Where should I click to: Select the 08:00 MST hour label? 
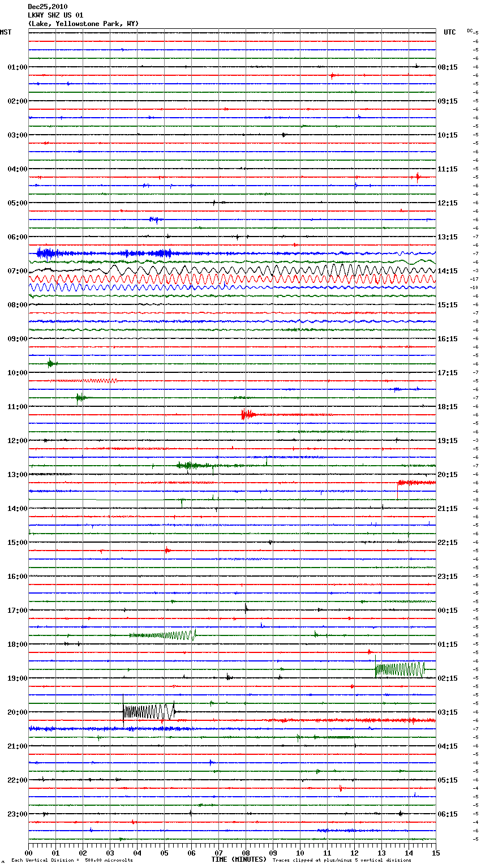(18, 305)
